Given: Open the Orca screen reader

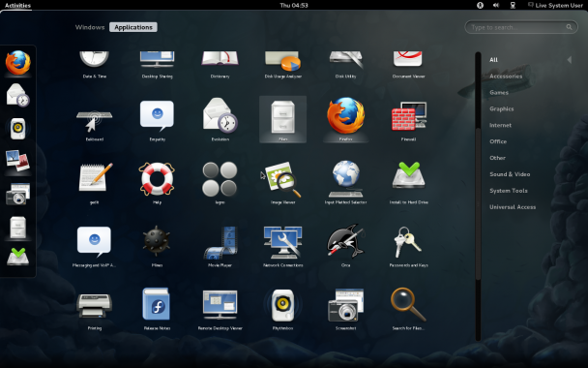Looking at the screenshot, I should (345, 246).
